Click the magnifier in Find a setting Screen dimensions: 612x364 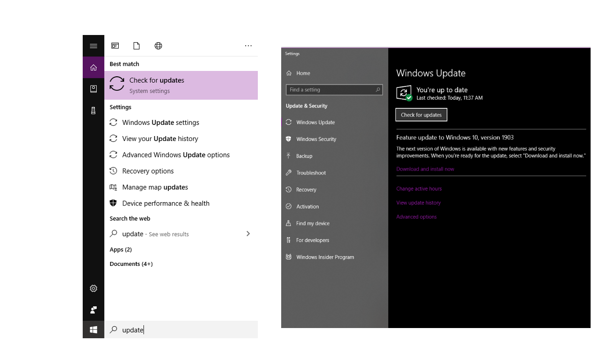click(378, 90)
